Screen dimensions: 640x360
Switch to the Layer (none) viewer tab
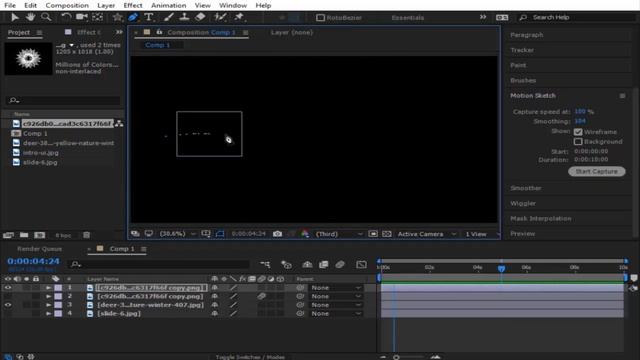click(x=292, y=32)
